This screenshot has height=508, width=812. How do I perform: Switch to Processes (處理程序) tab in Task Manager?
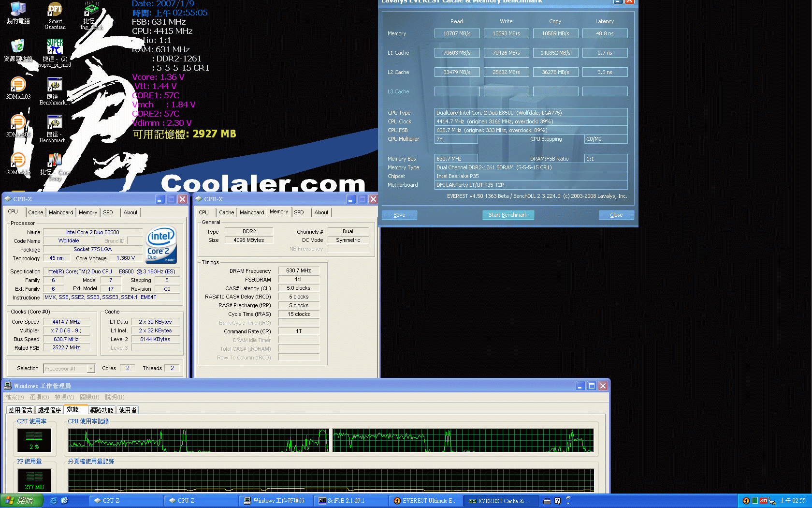(x=50, y=410)
